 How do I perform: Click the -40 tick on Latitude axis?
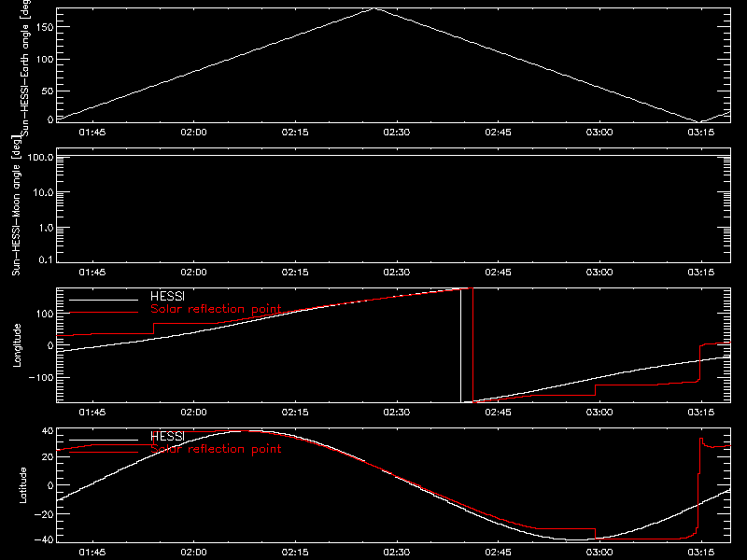pos(44,540)
